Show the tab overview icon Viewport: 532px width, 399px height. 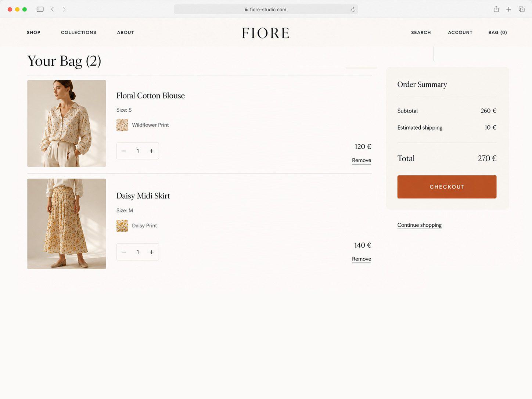tap(521, 9)
